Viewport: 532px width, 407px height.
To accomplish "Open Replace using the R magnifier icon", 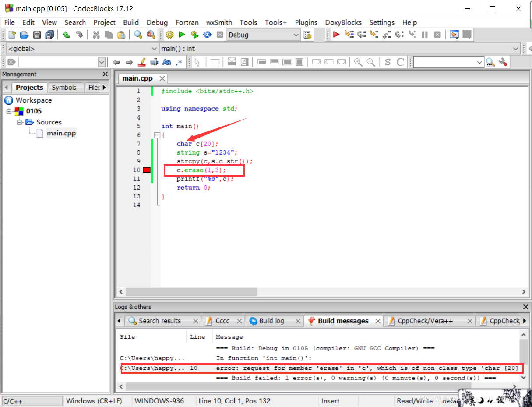I will click(x=151, y=35).
